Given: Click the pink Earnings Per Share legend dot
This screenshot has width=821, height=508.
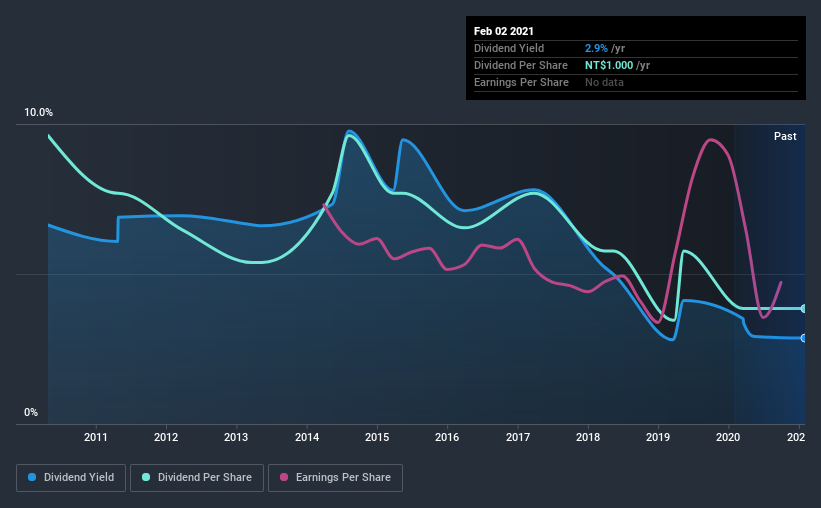Looking at the screenshot, I should (284, 477).
